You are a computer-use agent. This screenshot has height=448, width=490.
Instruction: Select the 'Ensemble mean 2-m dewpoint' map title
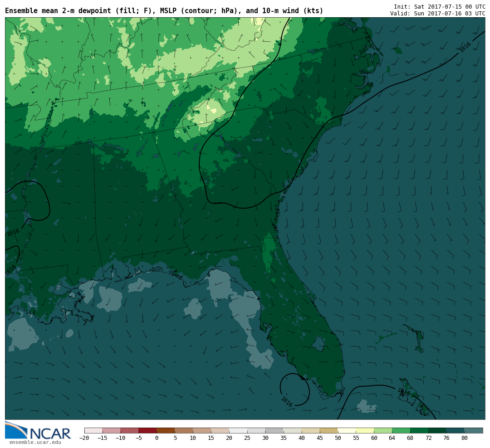pos(164,11)
